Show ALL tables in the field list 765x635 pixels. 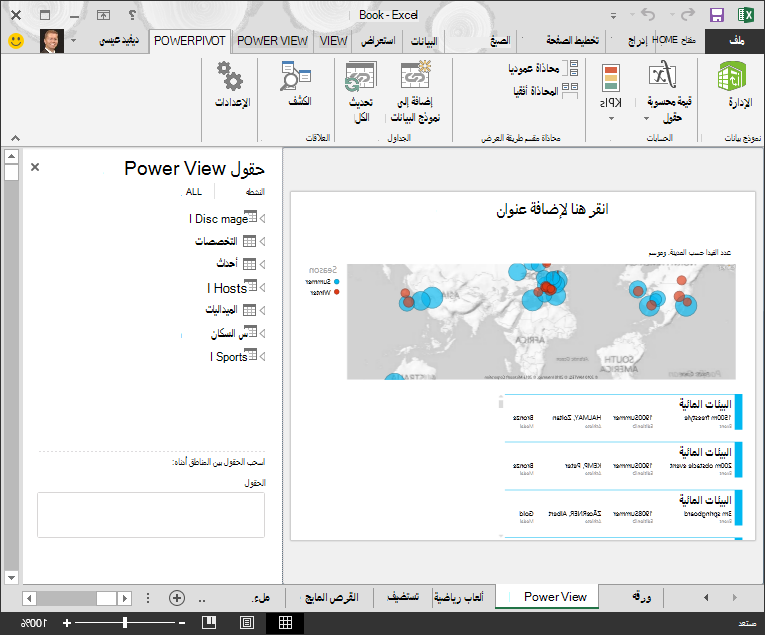point(193,192)
